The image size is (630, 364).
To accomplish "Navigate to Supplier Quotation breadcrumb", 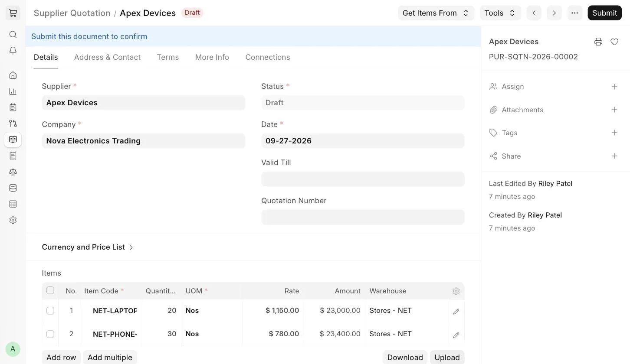I will pyautogui.click(x=72, y=13).
